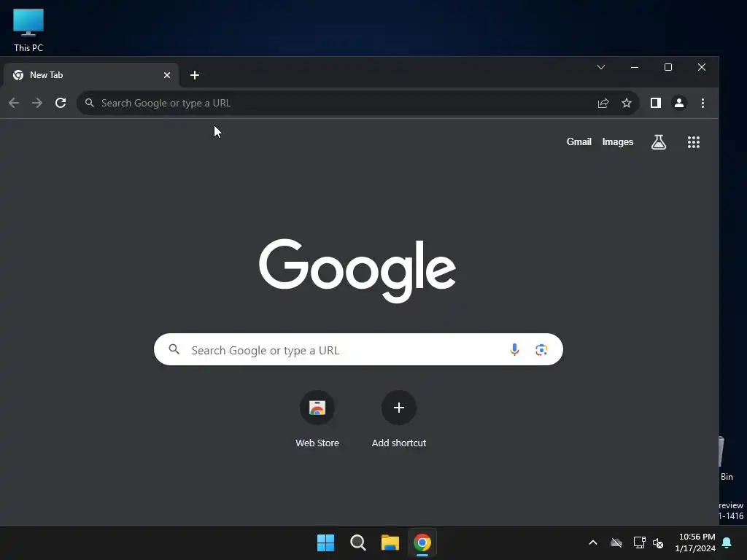The height and width of the screenshot is (560, 747).
Task: Open the Windows Start menu
Action: coord(326,542)
